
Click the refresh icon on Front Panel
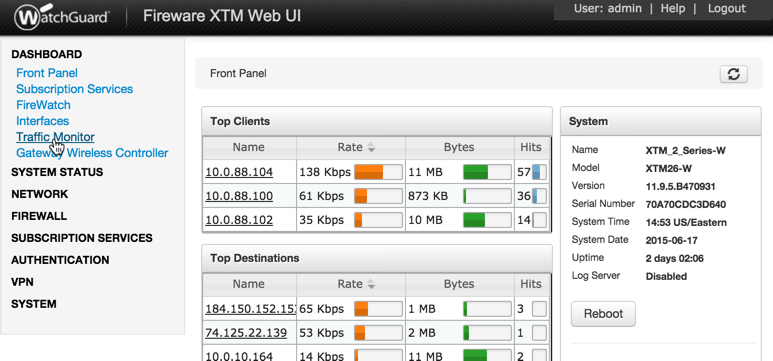click(x=734, y=74)
